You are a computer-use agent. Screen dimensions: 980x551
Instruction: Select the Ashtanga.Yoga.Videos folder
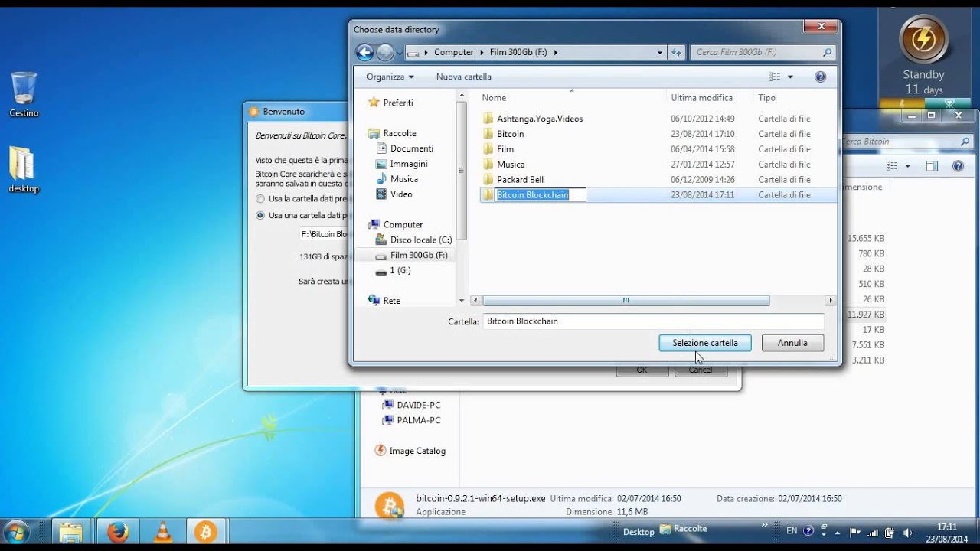point(540,119)
